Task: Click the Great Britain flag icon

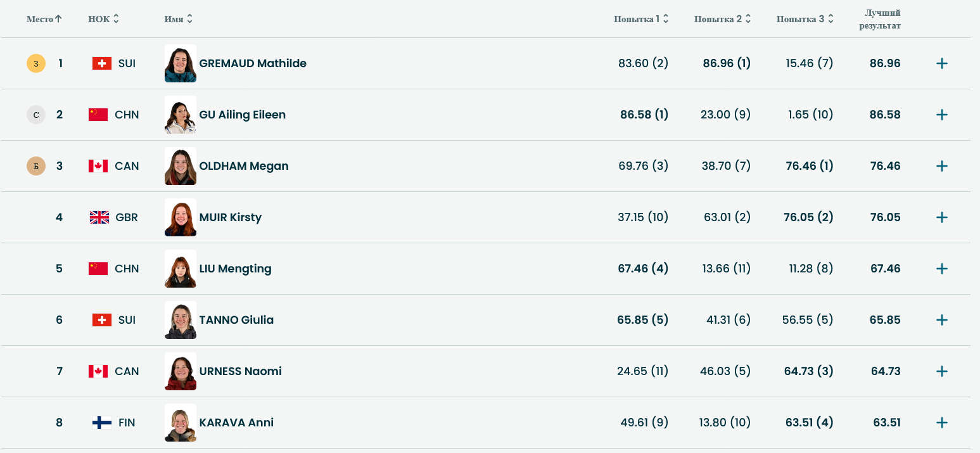Action: click(x=99, y=217)
